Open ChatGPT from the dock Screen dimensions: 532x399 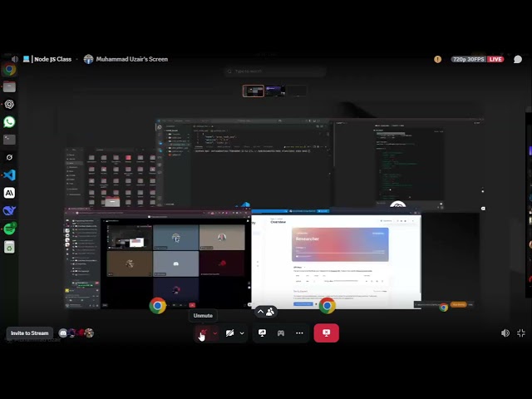click(x=9, y=105)
